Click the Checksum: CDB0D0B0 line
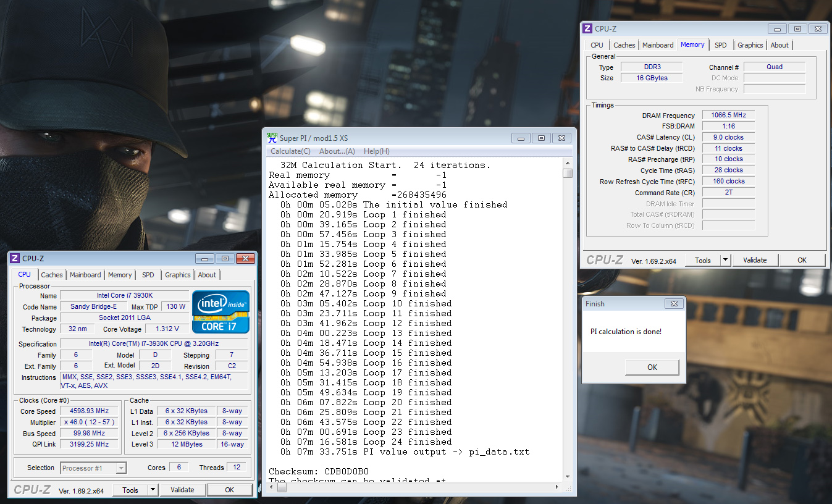Image resolution: width=832 pixels, height=504 pixels. point(319,472)
